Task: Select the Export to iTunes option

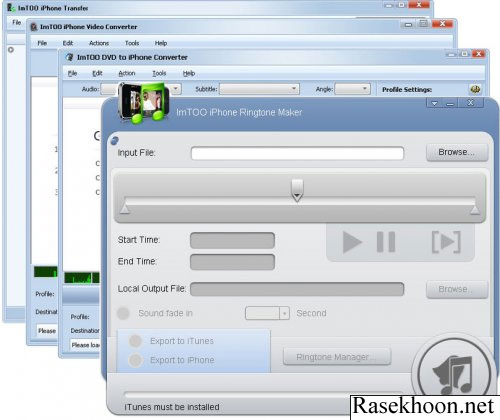Action: coord(135,341)
